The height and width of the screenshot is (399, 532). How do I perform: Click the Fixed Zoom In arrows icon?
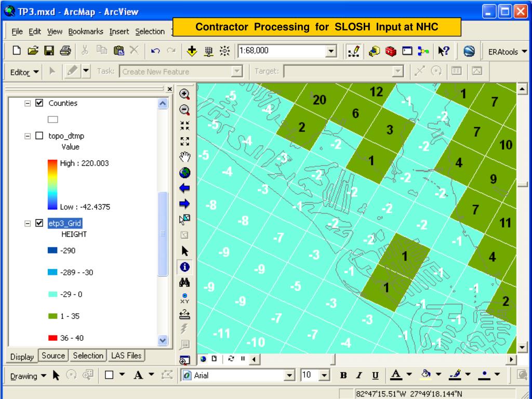click(x=184, y=126)
